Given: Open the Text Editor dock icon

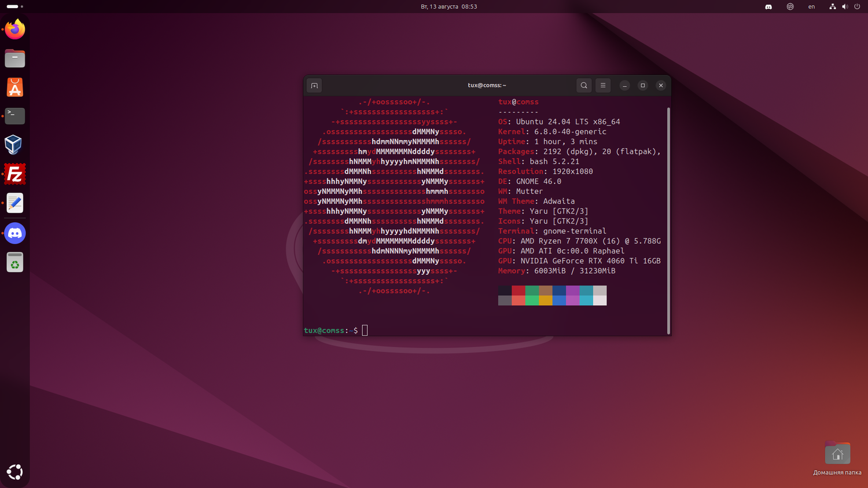Looking at the screenshot, I should pos(15,203).
